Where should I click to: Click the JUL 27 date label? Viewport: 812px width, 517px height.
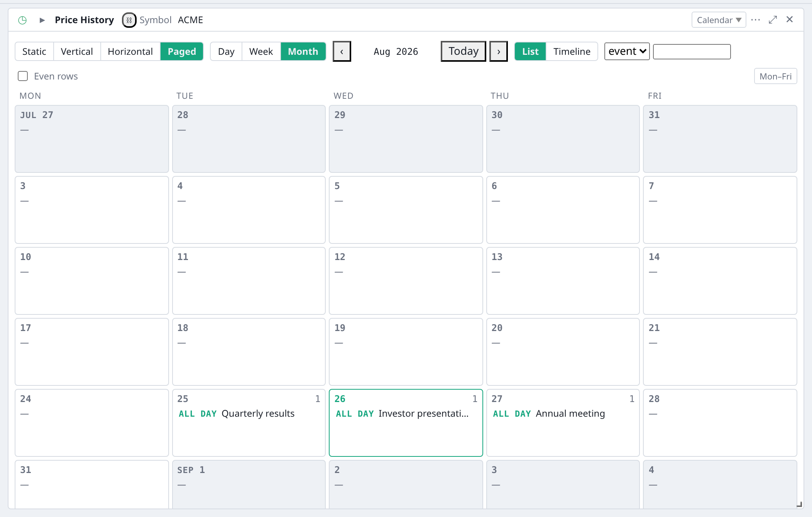click(x=37, y=115)
